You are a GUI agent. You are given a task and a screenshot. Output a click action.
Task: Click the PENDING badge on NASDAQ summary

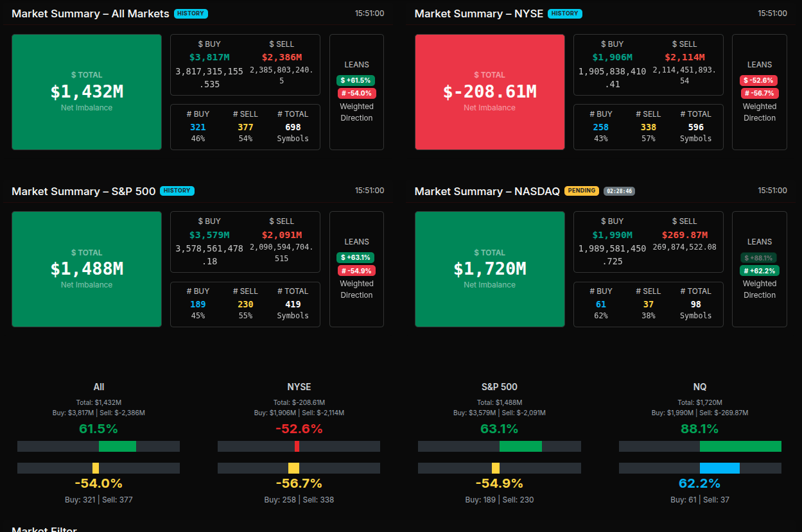click(582, 191)
